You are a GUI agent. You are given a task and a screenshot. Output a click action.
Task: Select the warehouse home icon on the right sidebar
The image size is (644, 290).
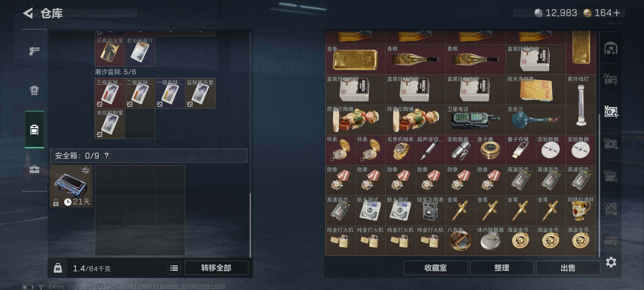(x=611, y=48)
